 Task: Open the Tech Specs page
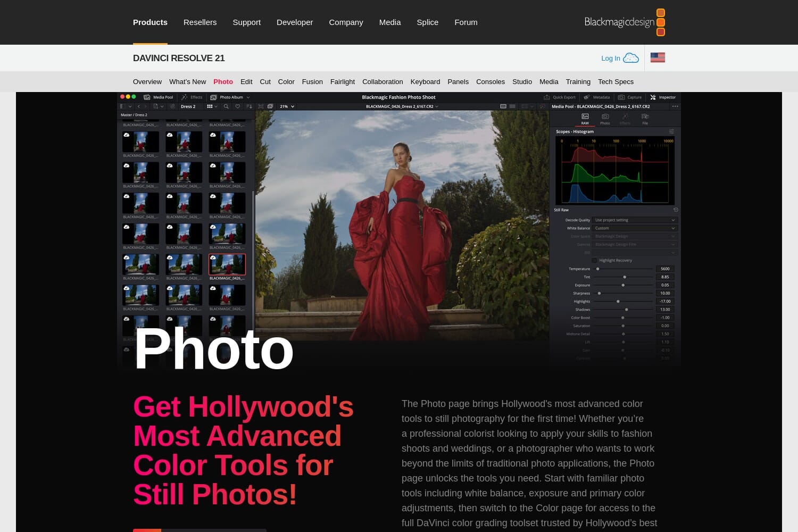tap(616, 81)
